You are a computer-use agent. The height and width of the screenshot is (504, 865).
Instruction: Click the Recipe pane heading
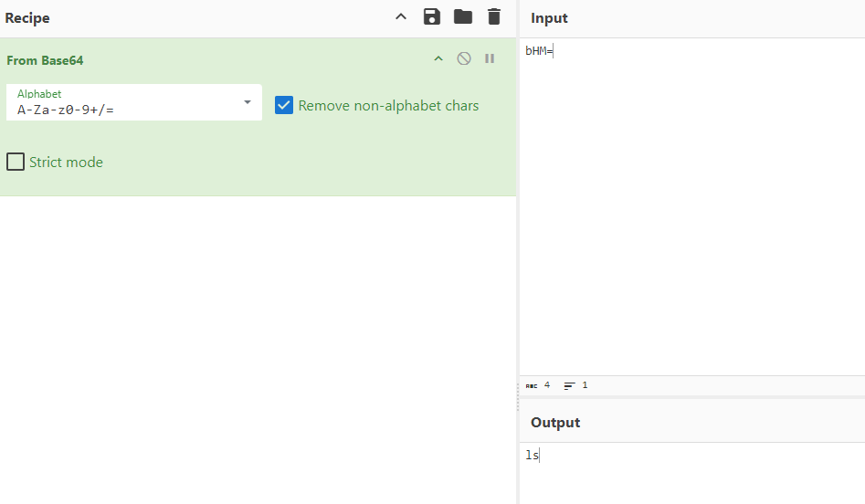point(27,18)
